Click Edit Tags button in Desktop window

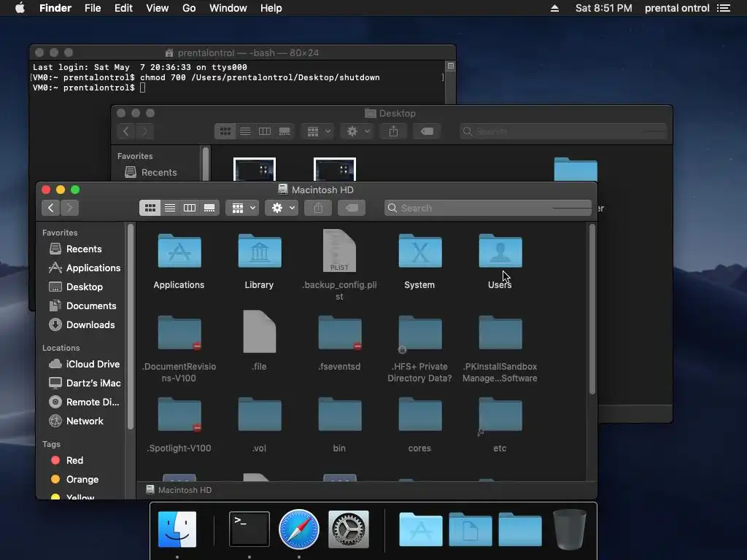427,131
